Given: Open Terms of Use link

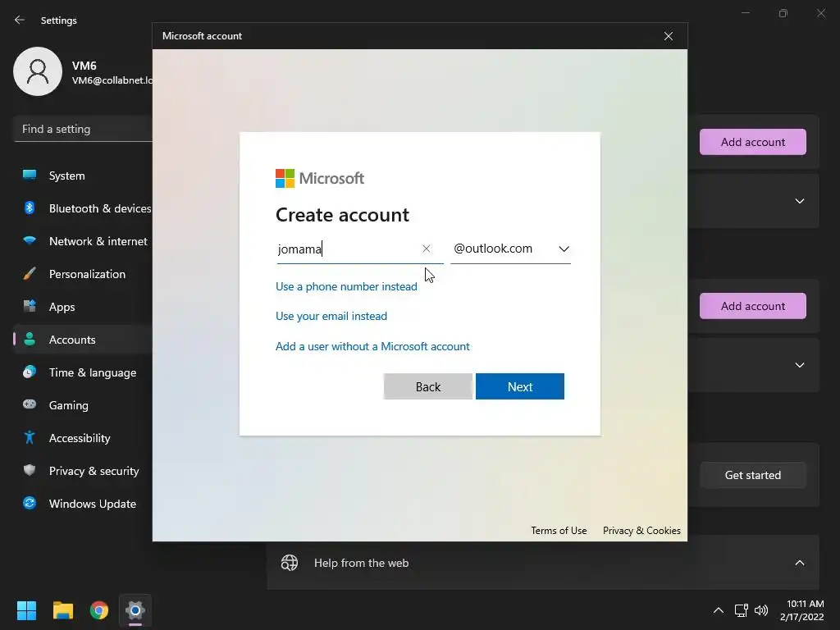Looking at the screenshot, I should click(559, 531).
